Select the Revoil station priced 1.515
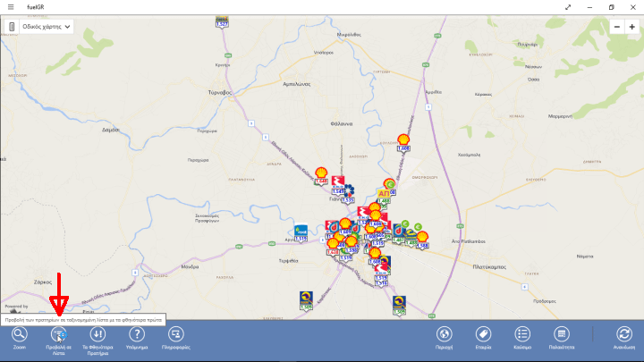Image resolution: width=644 pixels, height=362 pixels. [301, 232]
